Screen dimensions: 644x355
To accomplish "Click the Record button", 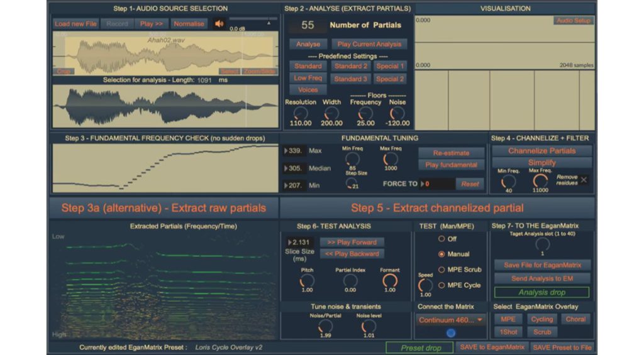I will pyautogui.click(x=117, y=24).
